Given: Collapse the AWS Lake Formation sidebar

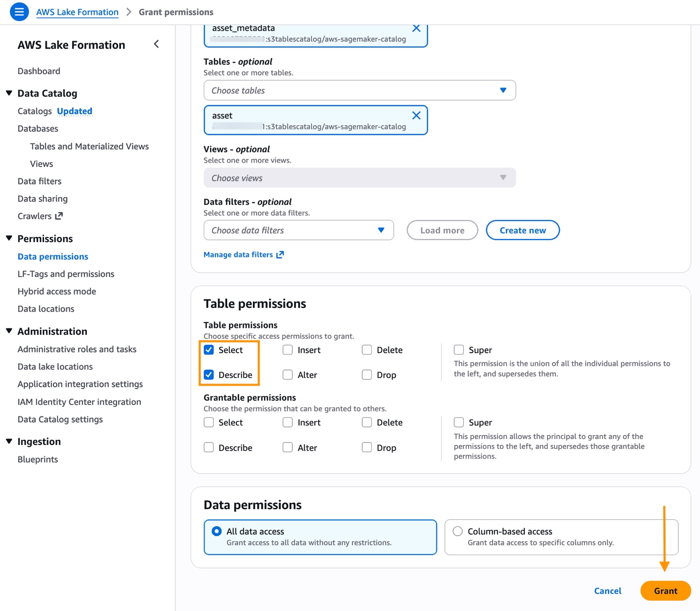Looking at the screenshot, I should coord(156,44).
